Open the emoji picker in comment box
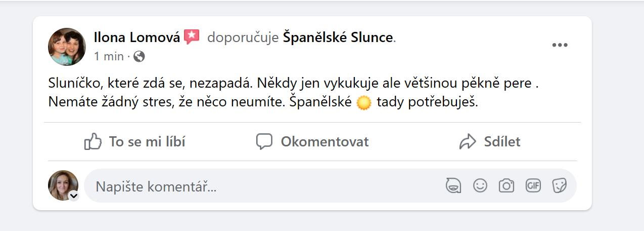 point(480,186)
